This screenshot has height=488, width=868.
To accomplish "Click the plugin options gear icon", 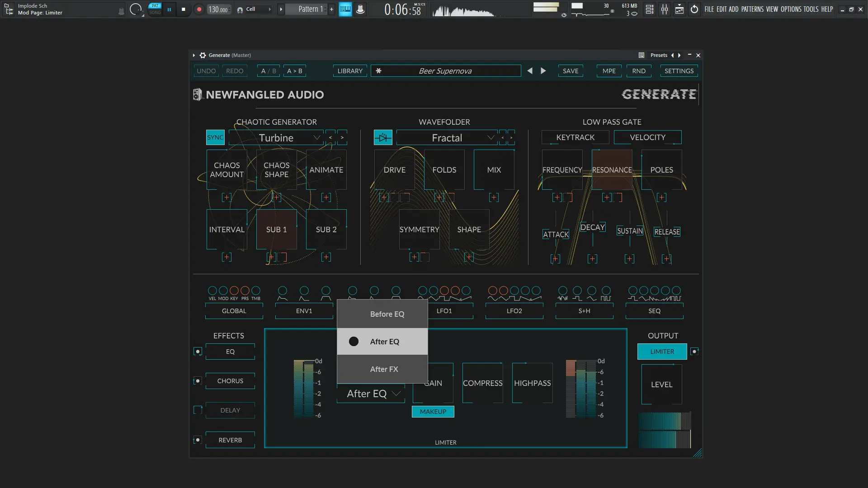I will point(203,55).
